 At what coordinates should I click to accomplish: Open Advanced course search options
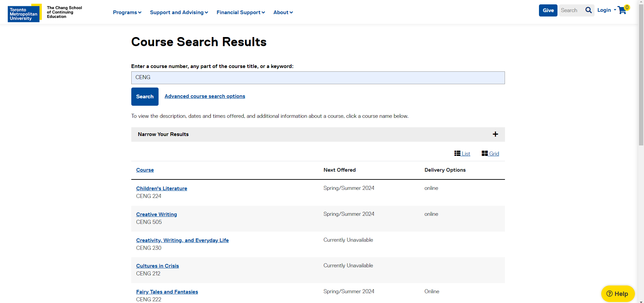(205, 96)
